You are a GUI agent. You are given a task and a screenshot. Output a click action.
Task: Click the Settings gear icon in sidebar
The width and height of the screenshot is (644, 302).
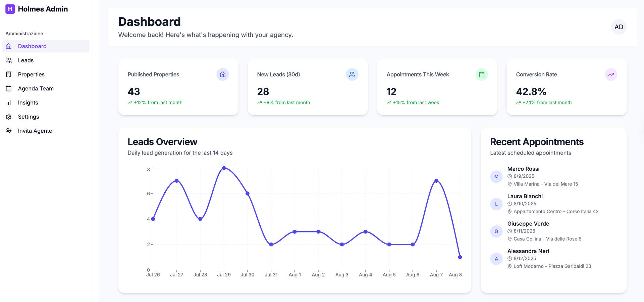tap(9, 117)
